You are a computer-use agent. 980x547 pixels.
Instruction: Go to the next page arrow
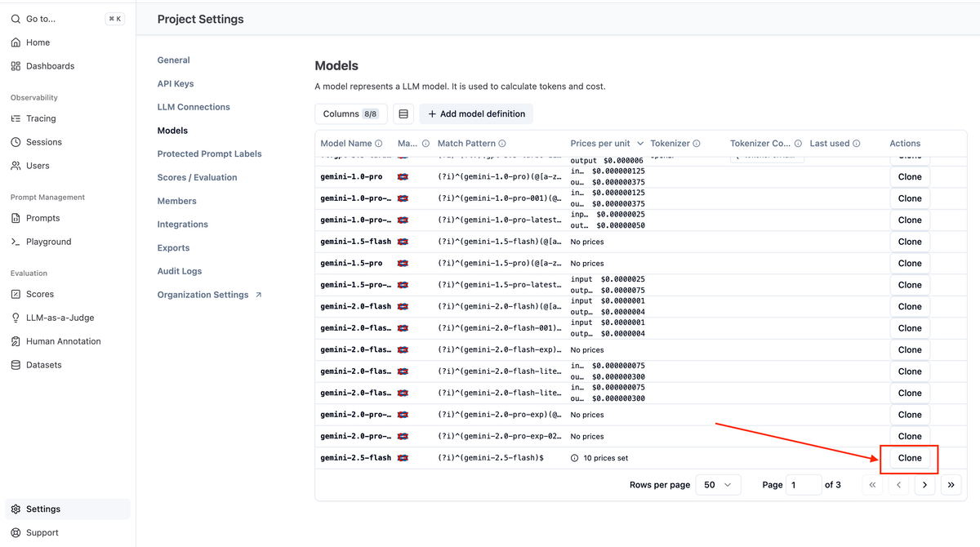(x=924, y=485)
